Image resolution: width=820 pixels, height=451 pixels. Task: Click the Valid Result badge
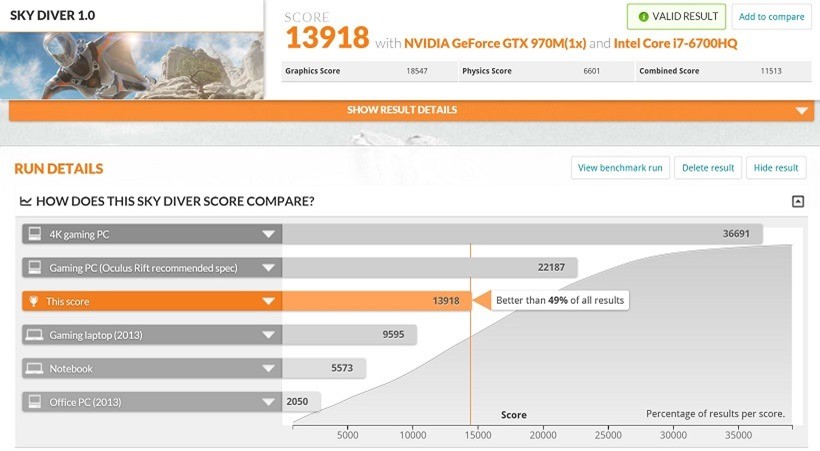[676, 17]
